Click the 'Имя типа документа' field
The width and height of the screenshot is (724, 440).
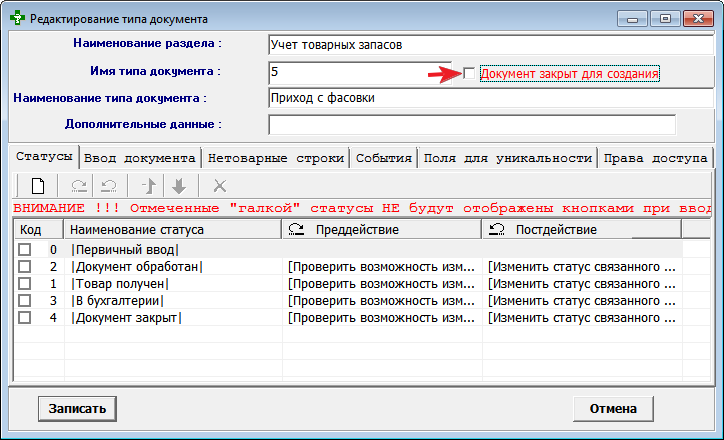(360, 72)
